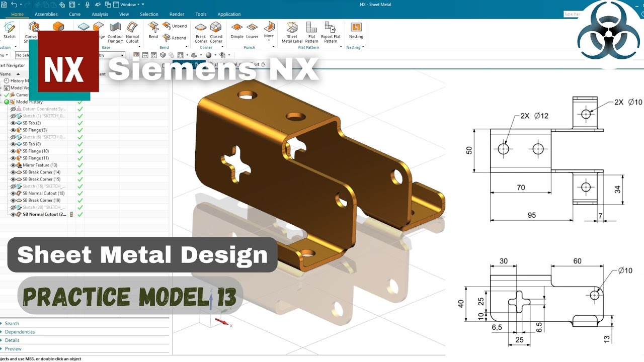The height and width of the screenshot is (362, 644).
Task: Toggle visibility of SB Normal Cutout (18)
Action: tap(14, 193)
